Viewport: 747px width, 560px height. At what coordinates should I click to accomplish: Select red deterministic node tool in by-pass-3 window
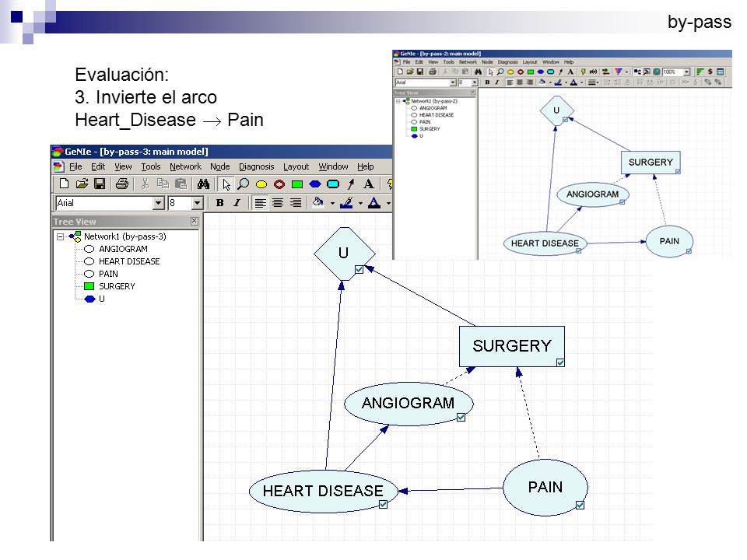279,184
